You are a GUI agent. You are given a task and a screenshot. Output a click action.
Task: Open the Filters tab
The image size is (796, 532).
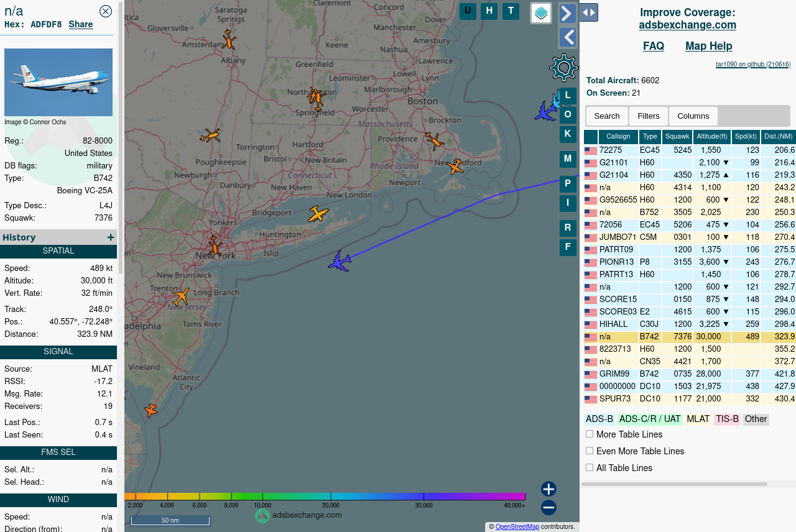pos(649,116)
